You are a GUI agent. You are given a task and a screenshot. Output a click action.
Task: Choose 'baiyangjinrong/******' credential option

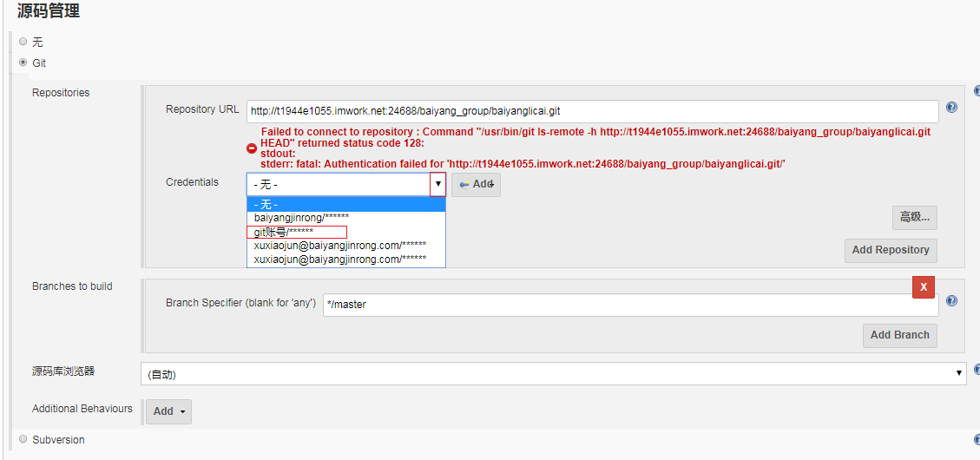(346, 218)
